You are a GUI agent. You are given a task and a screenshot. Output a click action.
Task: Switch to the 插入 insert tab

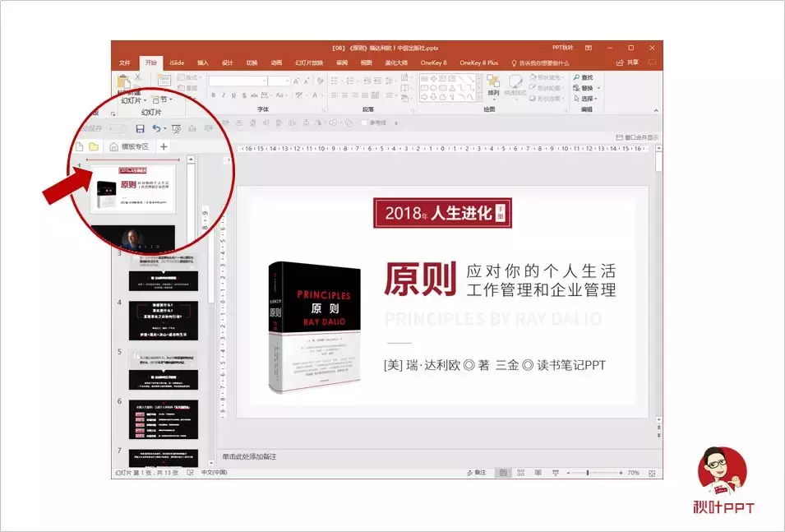pos(203,62)
